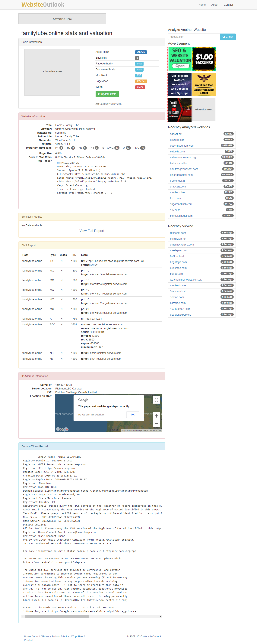The height and width of the screenshot is (644, 257).
Task: Open footer Site List link
Action: tap(65, 636)
